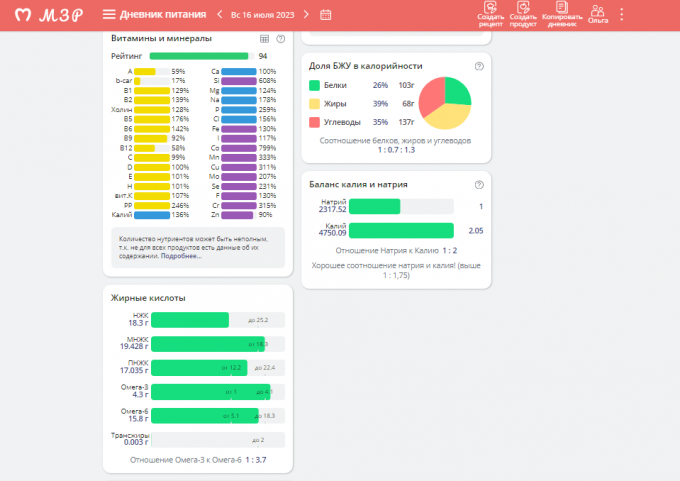Open help for Доля БЖУ в калорийности
This screenshot has width=680, height=481.
pyautogui.click(x=479, y=66)
